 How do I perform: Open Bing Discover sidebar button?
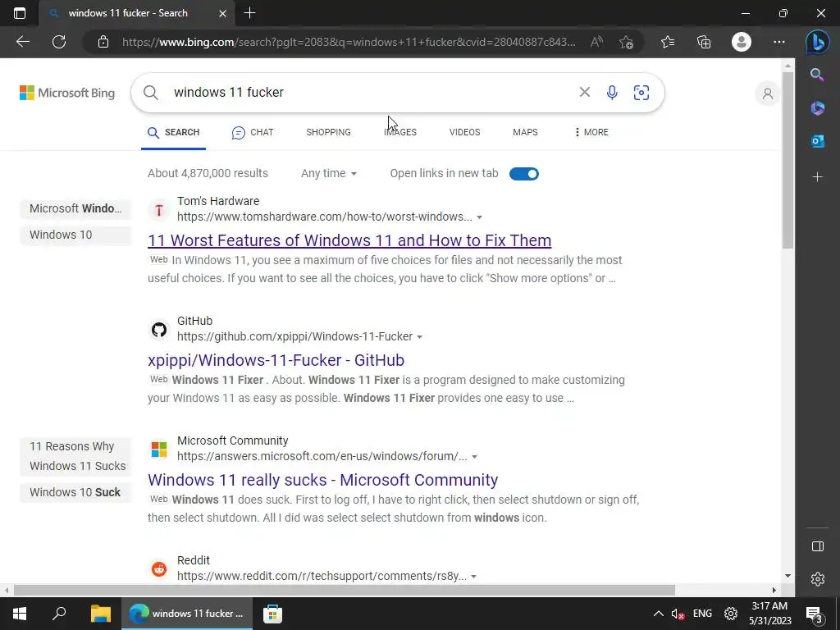pos(818,42)
